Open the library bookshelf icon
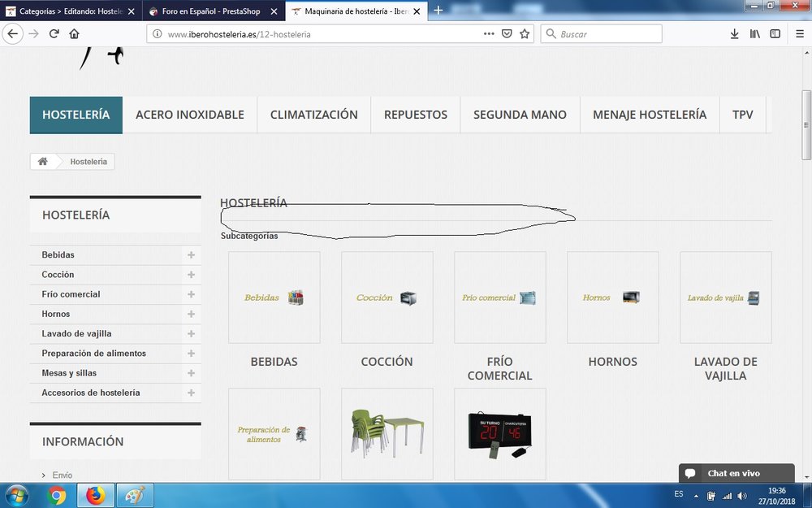Image resolution: width=812 pixels, height=508 pixels. click(755, 34)
